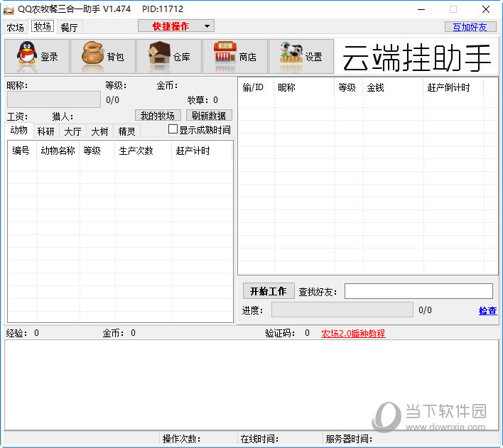Image resolution: width=503 pixels, height=448 pixels.
Task: Click the 经验: 0 label
Action: coord(23,333)
